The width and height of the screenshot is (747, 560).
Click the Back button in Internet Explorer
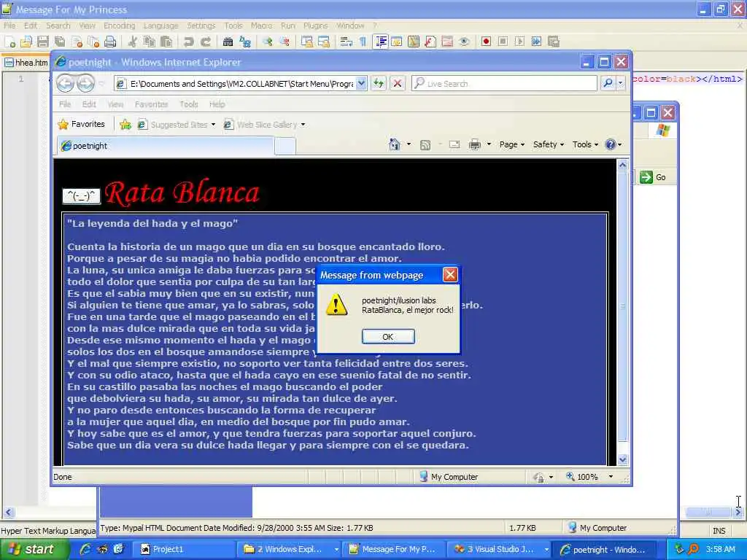click(x=65, y=83)
